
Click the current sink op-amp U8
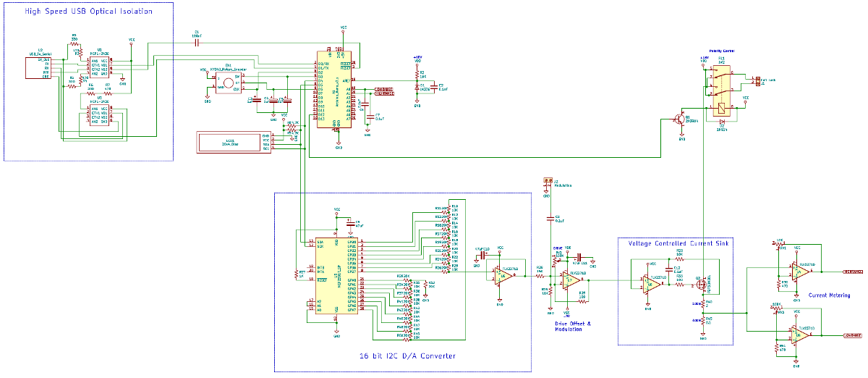[x=653, y=285]
